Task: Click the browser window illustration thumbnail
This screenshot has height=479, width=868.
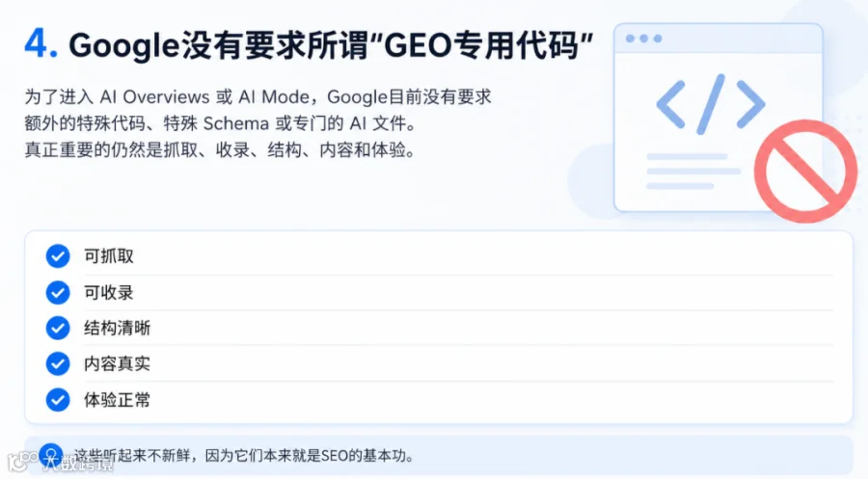Action: click(x=719, y=118)
